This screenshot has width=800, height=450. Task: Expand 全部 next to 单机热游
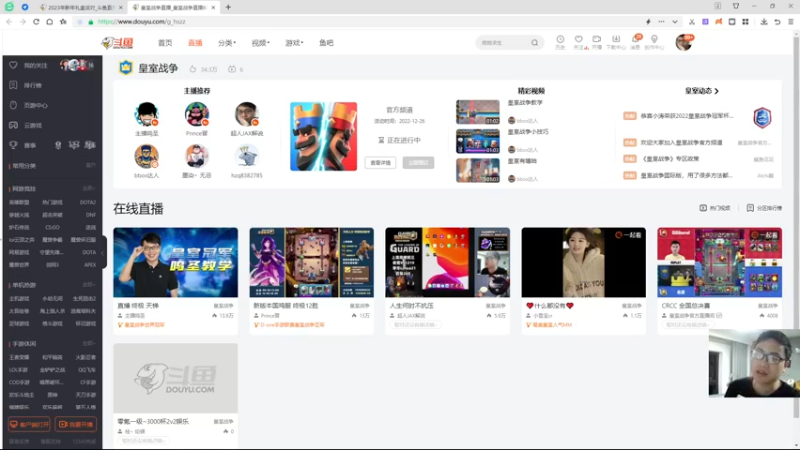(x=89, y=285)
